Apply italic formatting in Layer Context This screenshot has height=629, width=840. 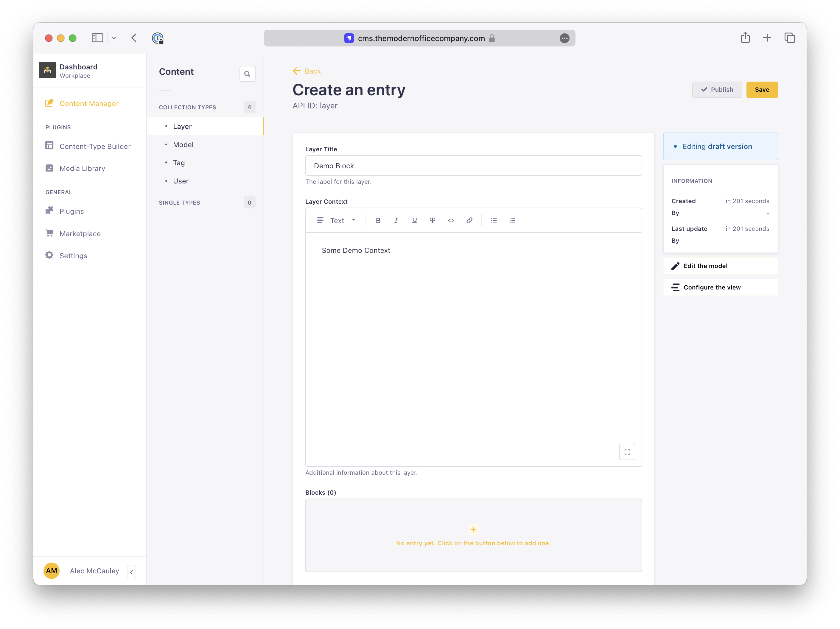(396, 221)
